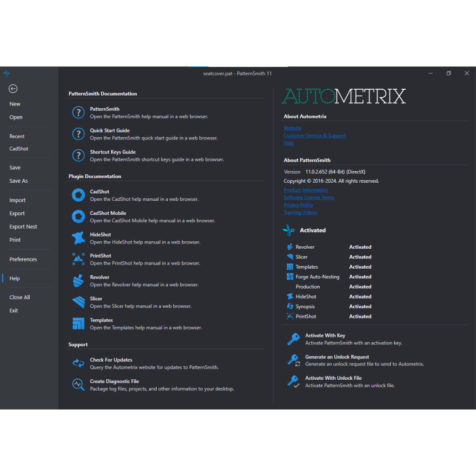Screen dimensions: 476x476
Task: Click Activate With Unlock File
Action: tap(333, 378)
